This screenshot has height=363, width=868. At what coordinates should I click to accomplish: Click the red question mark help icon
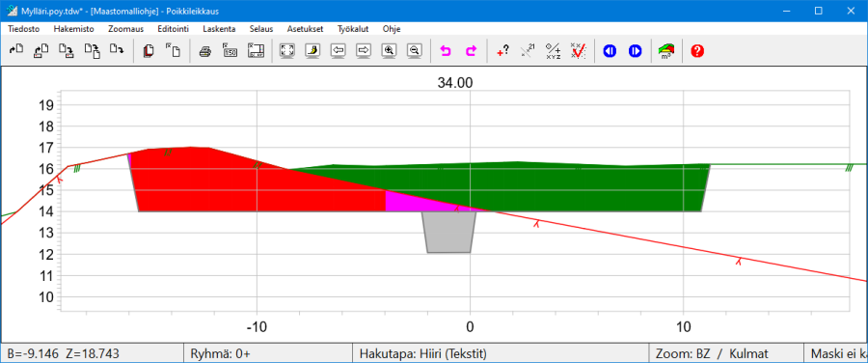[x=697, y=51]
